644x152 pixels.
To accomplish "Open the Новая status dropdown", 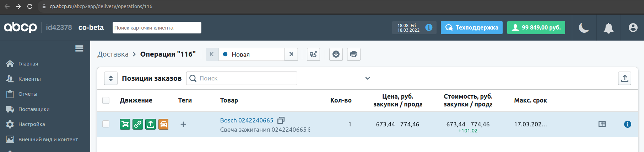I will pos(251,54).
